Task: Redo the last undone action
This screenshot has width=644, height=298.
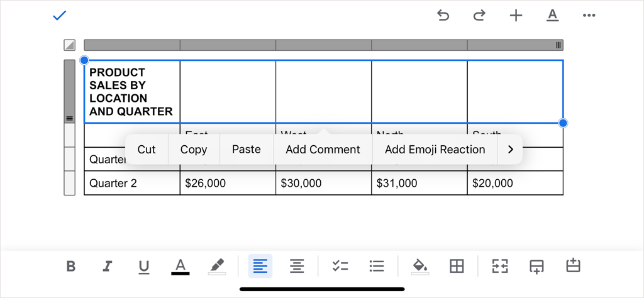Action: tap(479, 16)
